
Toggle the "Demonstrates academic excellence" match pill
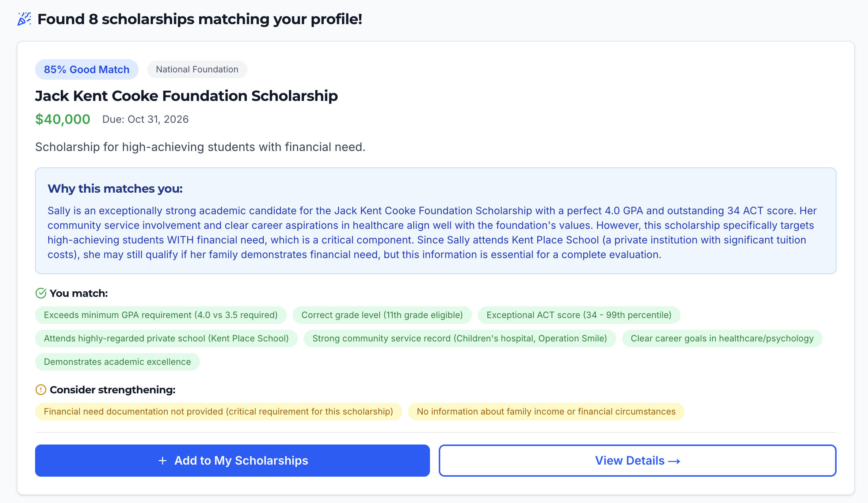tap(117, 362)
